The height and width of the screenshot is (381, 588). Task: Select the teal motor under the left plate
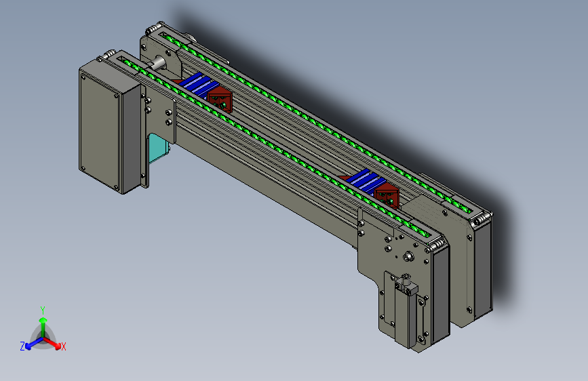click(x=157, y=148)
